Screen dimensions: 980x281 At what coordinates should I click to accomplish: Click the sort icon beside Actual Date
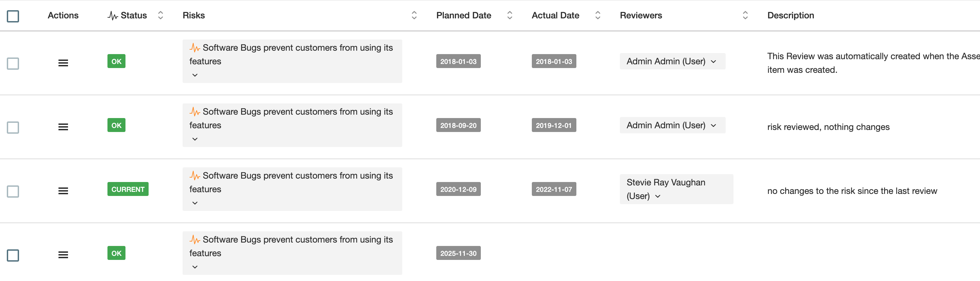click(x=598, y=15)
